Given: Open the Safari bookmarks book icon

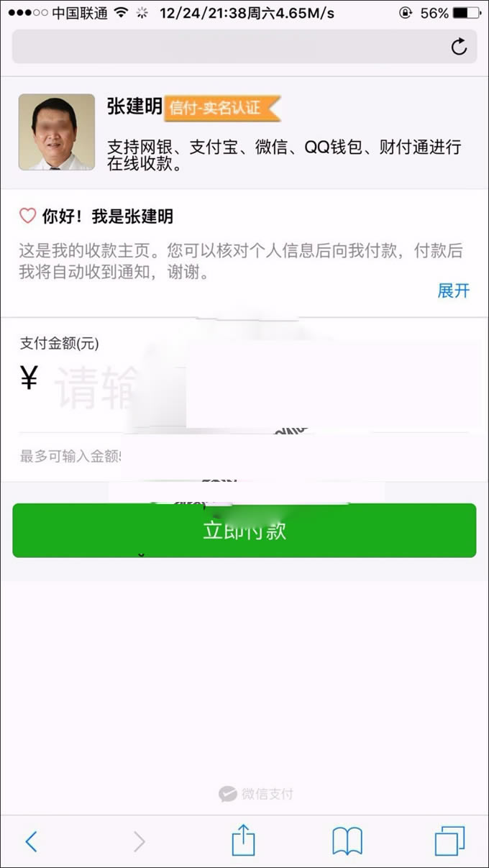Looking at the screenshot, I should (x=347, y=841).
